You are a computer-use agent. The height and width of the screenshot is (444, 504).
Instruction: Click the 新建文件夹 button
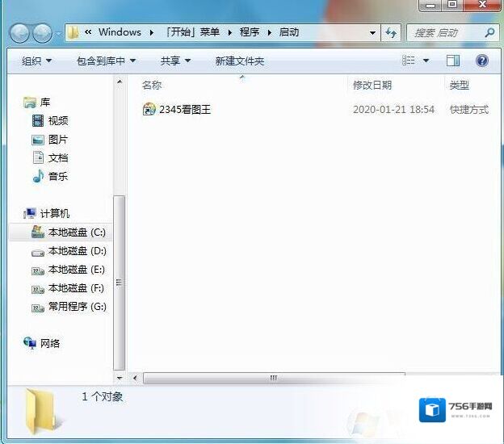pos(239,61)
